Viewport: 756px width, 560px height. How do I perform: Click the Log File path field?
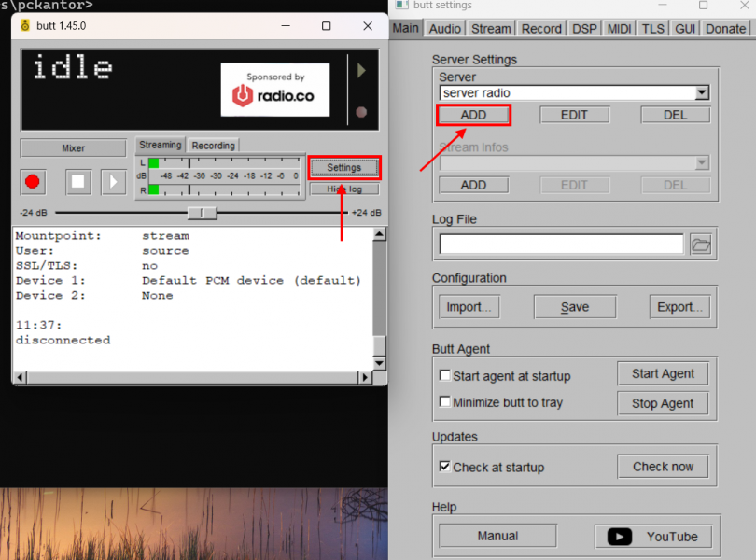click(561, 245)
